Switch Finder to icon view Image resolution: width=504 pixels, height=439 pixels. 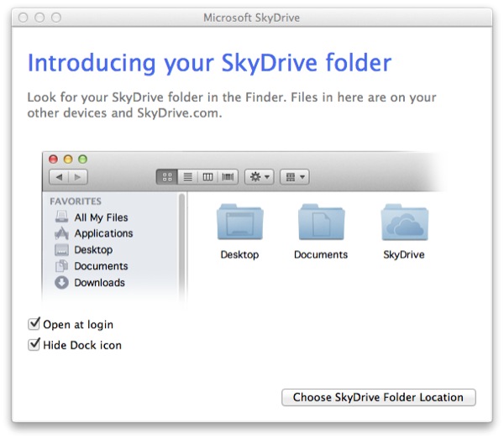click(x=167, y=177)
